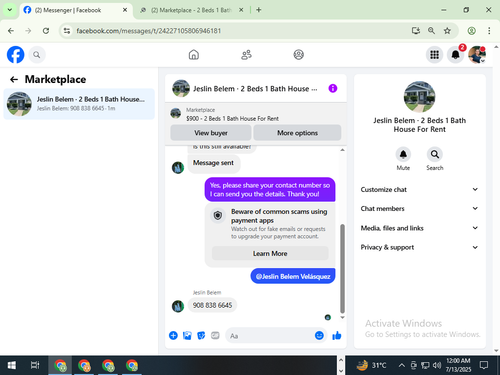Open the emoji picker
This screenshot has height=375, width=500.
click(x=319, y=335)
